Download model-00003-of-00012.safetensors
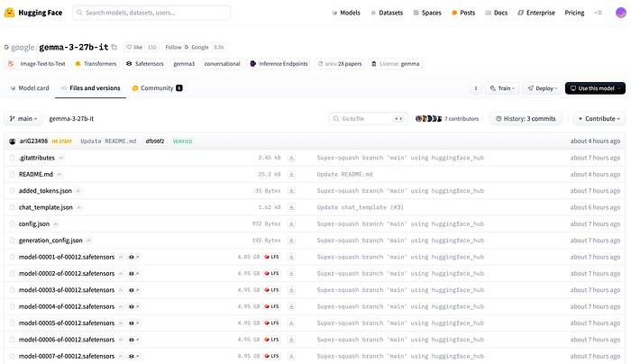This screenshot has height=364, width=631. point(291,290)
